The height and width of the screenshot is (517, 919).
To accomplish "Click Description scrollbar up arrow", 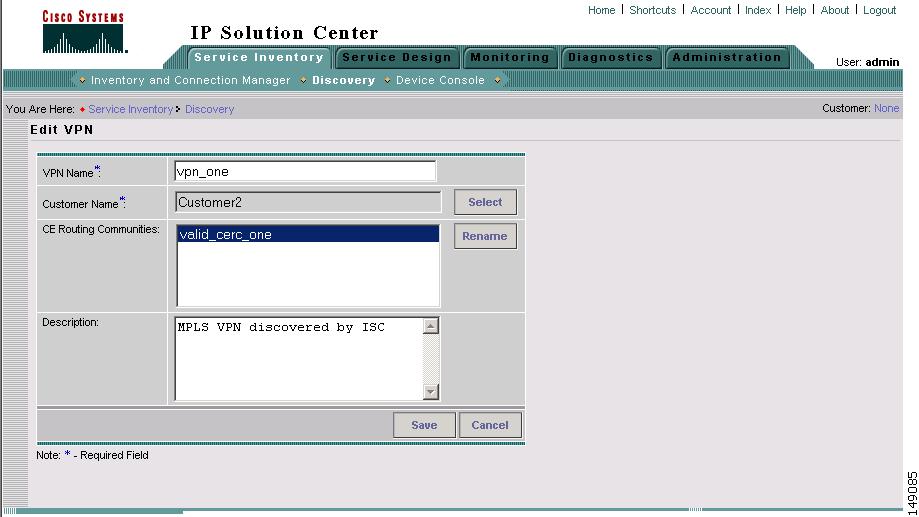I will pyautogui.click(x=431, y=326).
